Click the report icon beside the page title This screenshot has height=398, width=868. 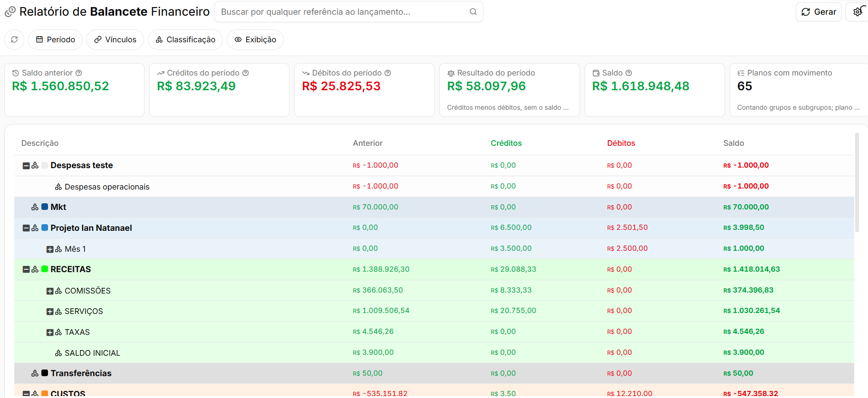[x=10, y=12]
